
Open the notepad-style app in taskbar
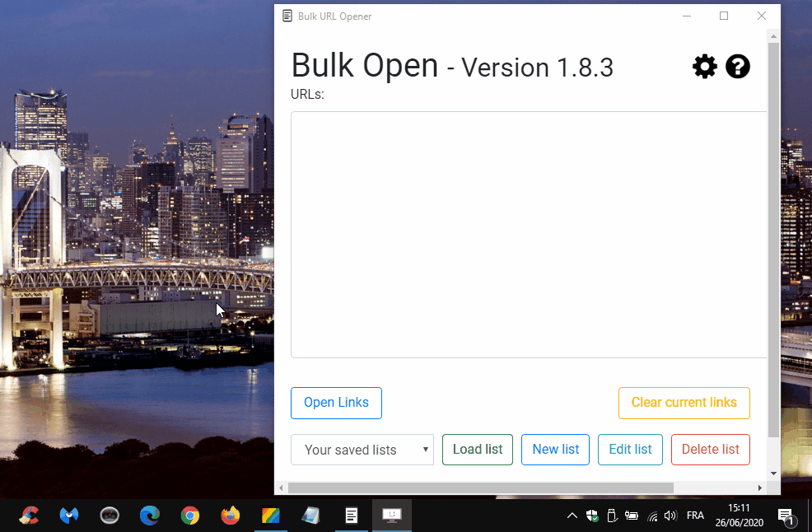[311, 516]
